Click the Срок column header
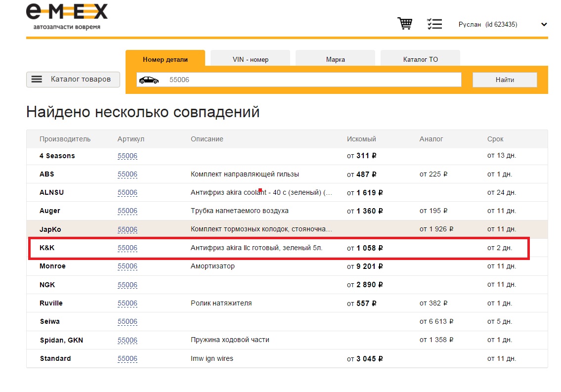The image size is (561, 392). tap(495, 139)
